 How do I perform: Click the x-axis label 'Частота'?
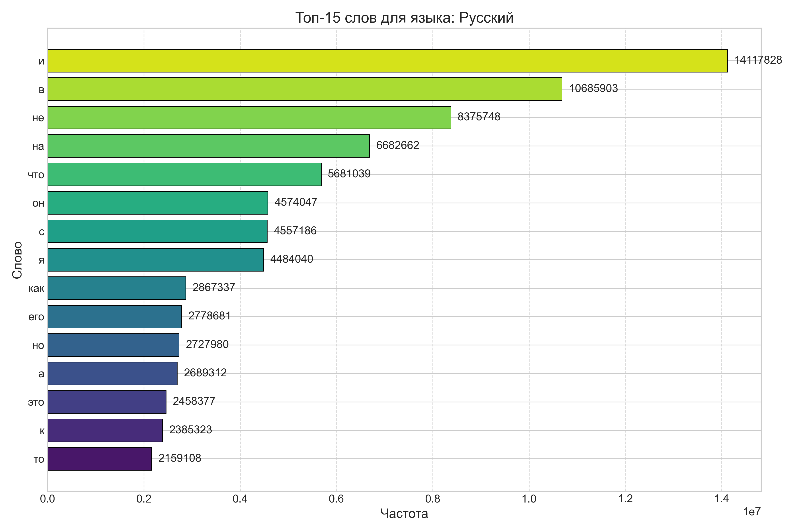point(404,513)
